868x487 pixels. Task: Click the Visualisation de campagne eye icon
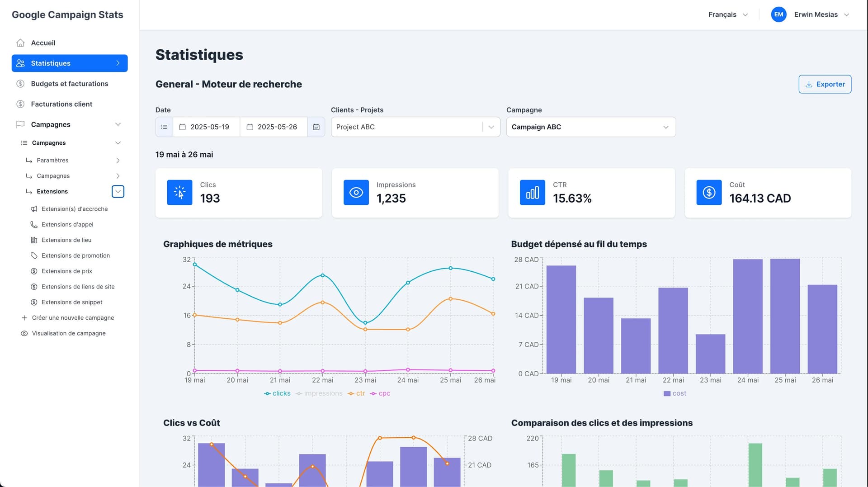(24, 333)
